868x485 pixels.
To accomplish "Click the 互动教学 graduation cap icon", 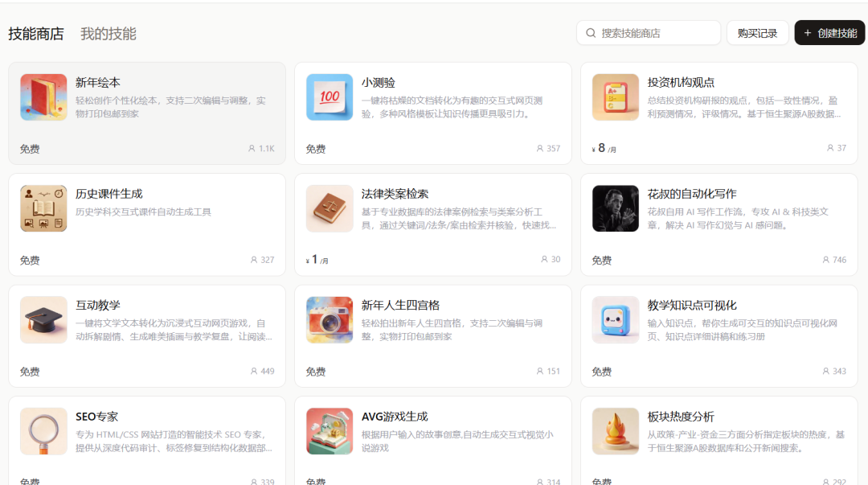I will point(43,320).
